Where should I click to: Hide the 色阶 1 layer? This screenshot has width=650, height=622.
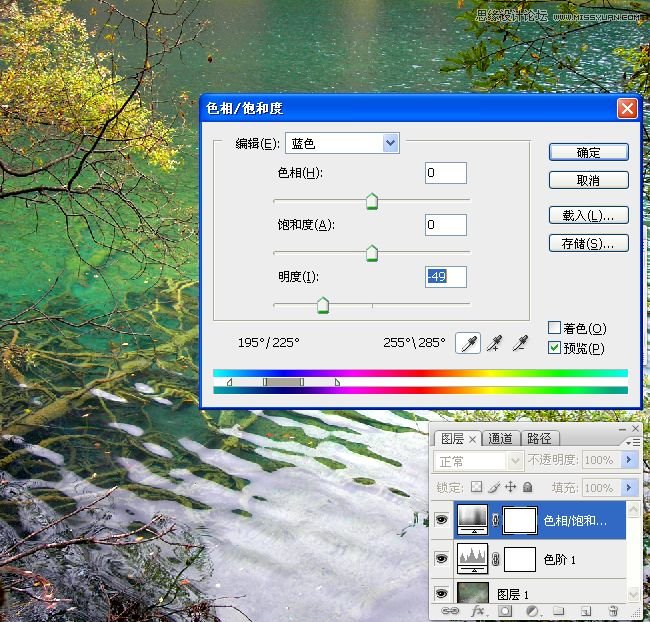coord(442,559)
